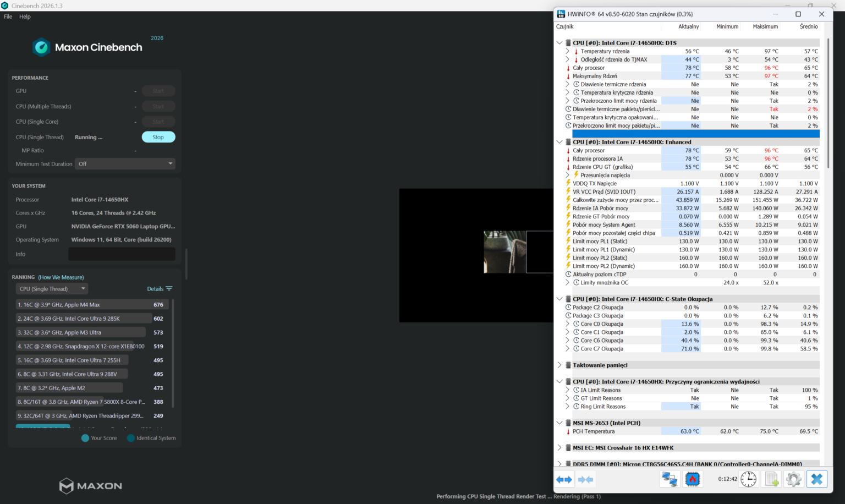This screenshot has width=845, height=504.
Task: Click the chip icon beside DTS sensor group
Action: point(568,43)
